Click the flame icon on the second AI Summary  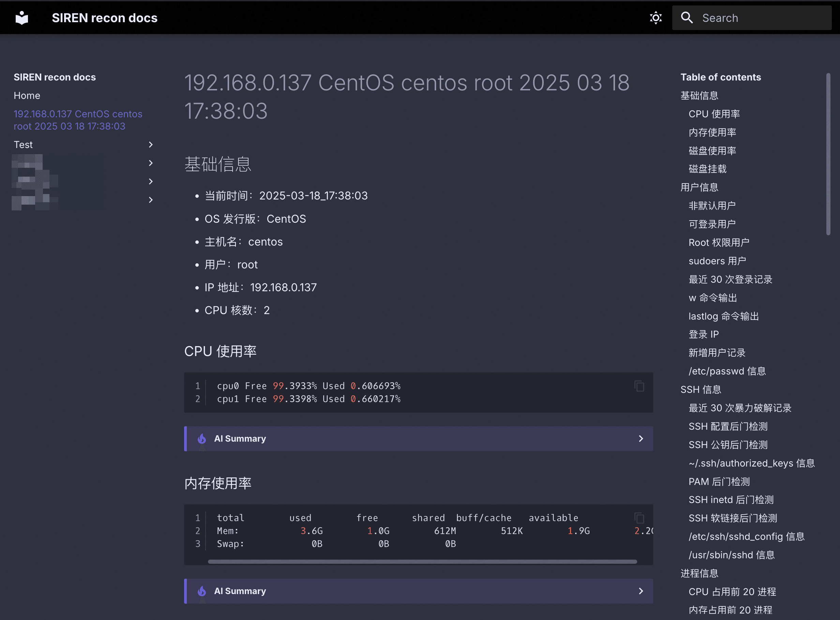[x=202, y=591]
